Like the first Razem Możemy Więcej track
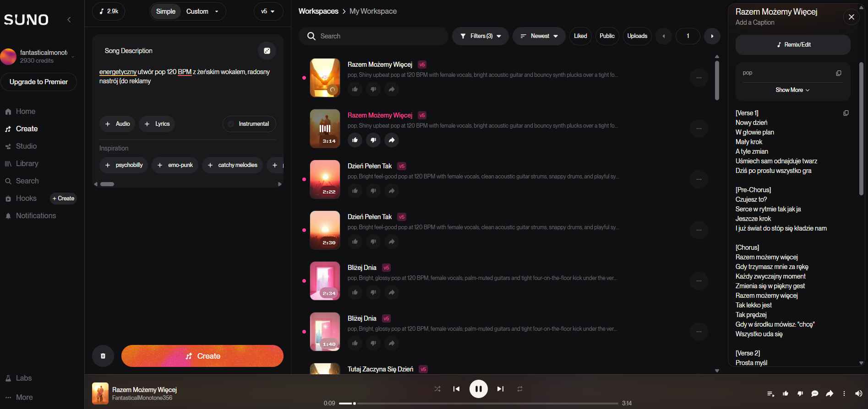 tap(355, 89)
